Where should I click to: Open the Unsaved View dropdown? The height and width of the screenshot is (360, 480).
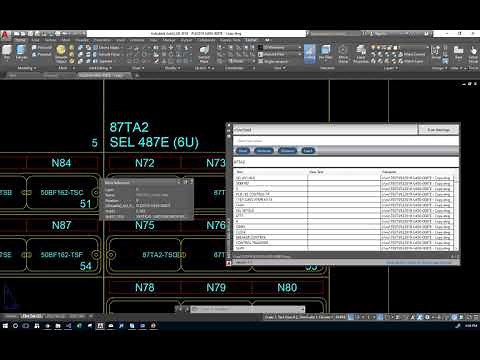(280, 54)
